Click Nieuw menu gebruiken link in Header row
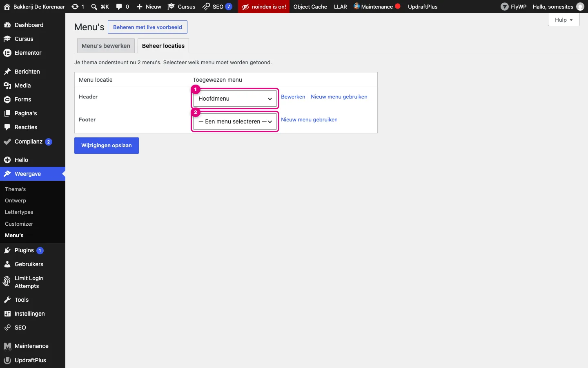 click(339, 97)
